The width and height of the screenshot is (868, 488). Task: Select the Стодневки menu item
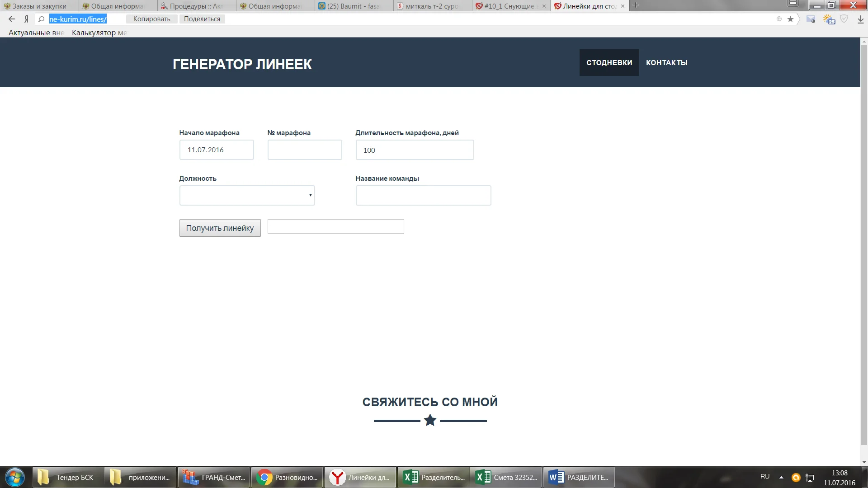609,62
